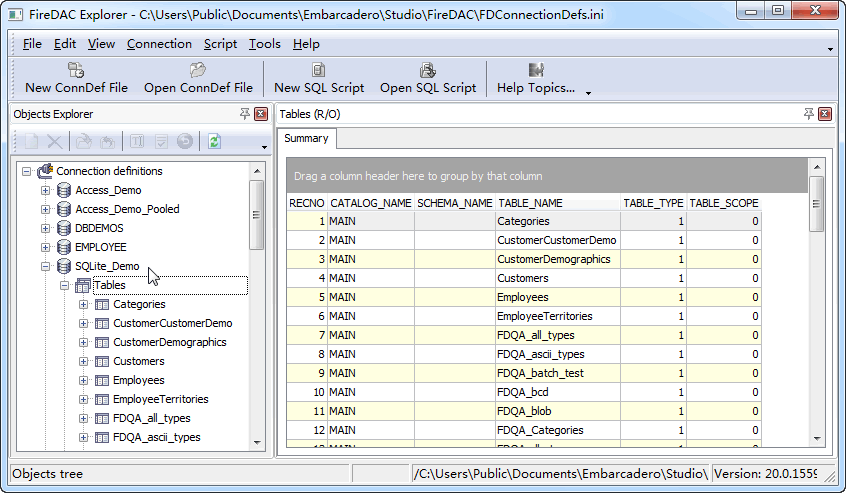
Task: Click the FDQA_batch_test cell in grid
Action: click(x=558, y=373)
